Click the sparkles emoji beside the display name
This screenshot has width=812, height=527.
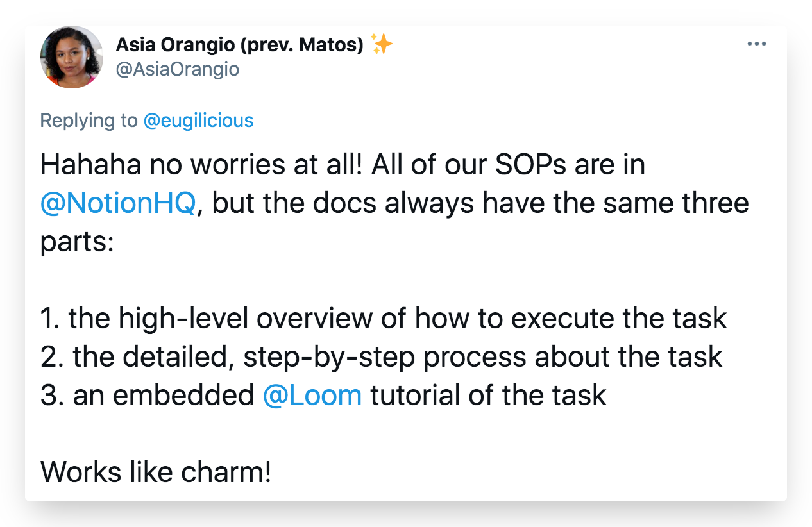pos(382,45)
